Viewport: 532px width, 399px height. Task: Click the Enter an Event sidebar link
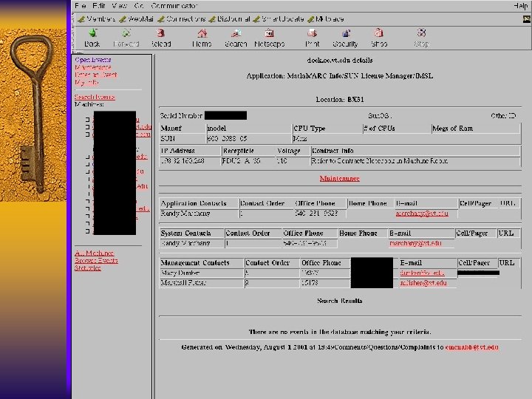pyautogui.click(x=96, y=75)
